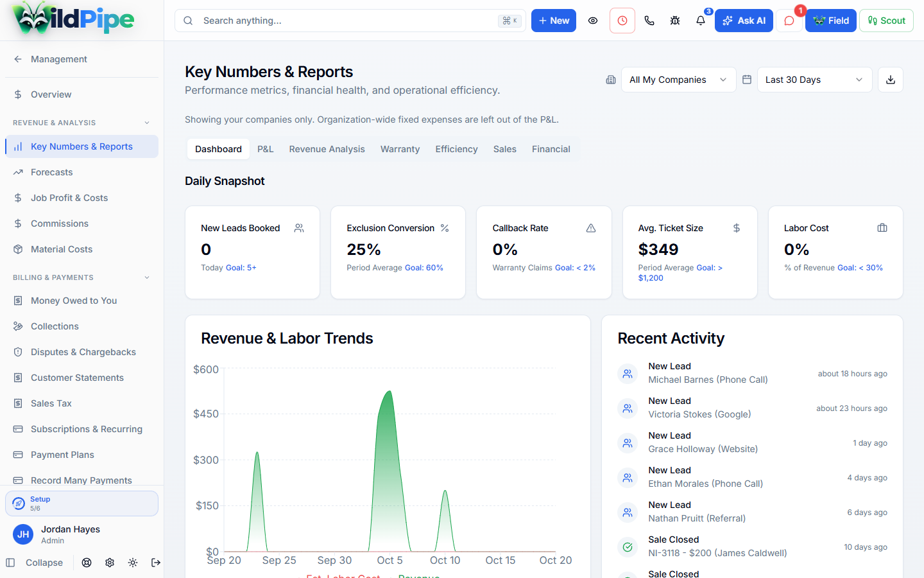This screenshot has width=924, height=578.
Task: Click the building icon beside company selector
Action: pos(611,80)
